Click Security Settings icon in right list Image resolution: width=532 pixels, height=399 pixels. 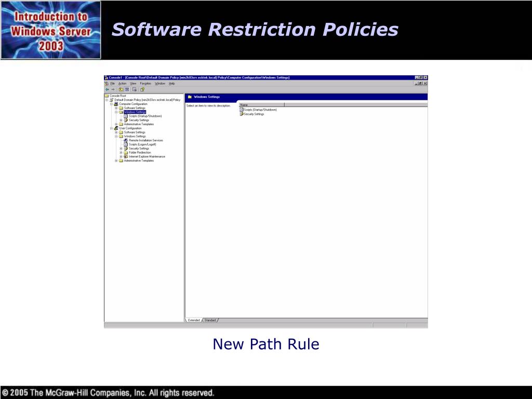point(242,114)
